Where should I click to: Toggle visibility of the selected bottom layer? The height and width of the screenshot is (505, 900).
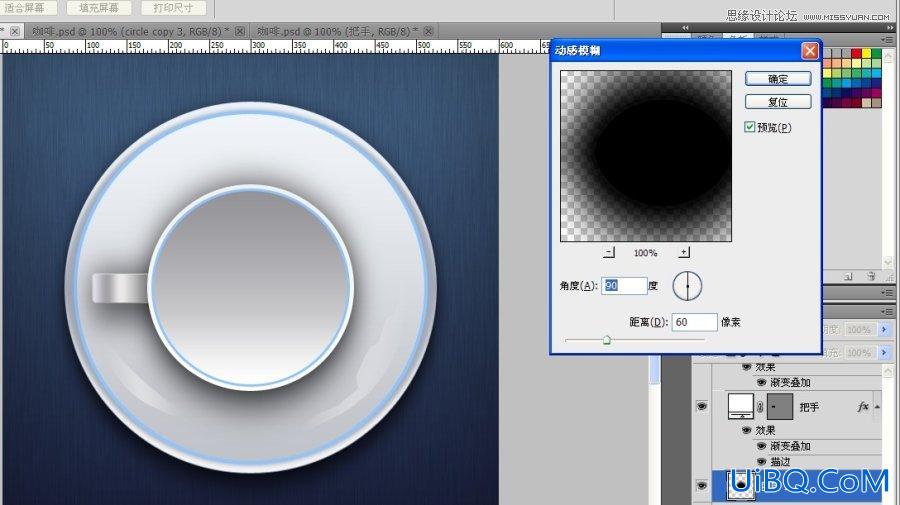(x=701, y=485)
